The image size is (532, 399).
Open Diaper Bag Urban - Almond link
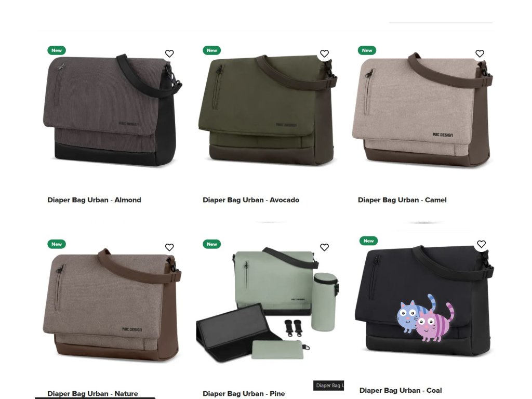click(x=95, y=200)
